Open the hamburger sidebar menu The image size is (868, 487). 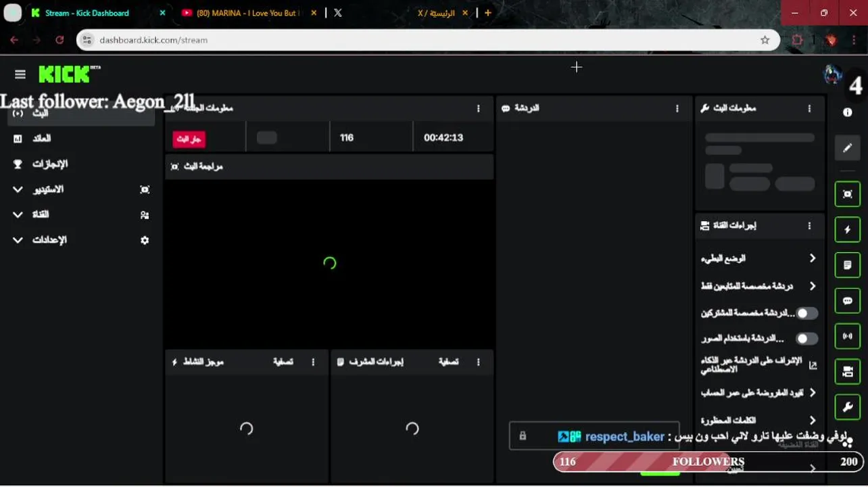pyautogui.click(x=20, y=74)
